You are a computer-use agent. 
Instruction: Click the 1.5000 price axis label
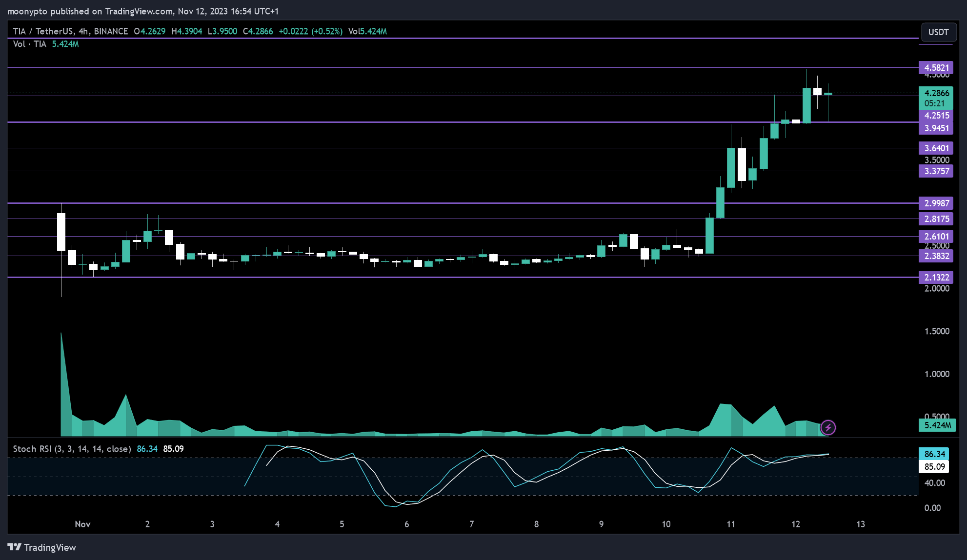tap(937, 331)
